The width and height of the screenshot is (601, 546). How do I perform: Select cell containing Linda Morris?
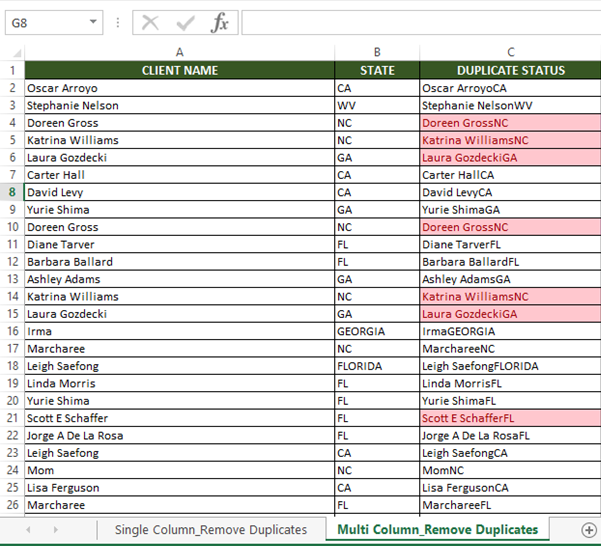coord(179,383)
